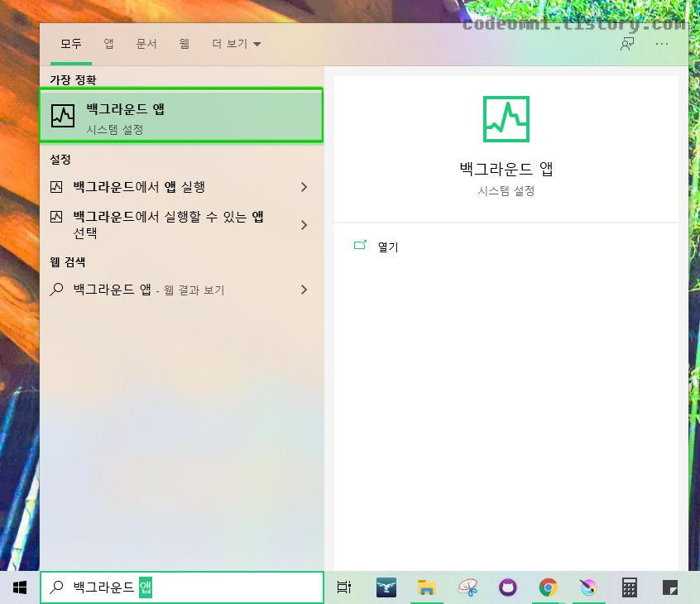Image resolution: width=700 pixels, height=604 pixels.
Task: Expand arrow beside 백그라운드에서 앱 실행
Action: point(304,187)
